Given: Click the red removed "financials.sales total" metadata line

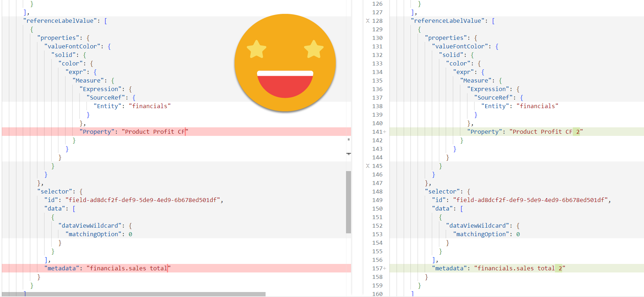Looking at the screenshot, I should (107, 269).
